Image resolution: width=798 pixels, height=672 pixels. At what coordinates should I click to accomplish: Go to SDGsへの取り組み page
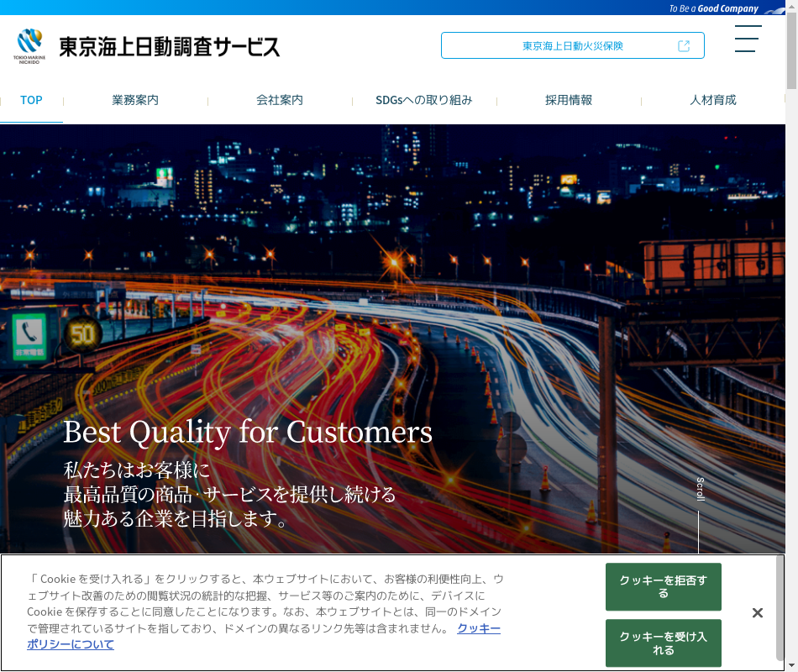coord(424,100)
